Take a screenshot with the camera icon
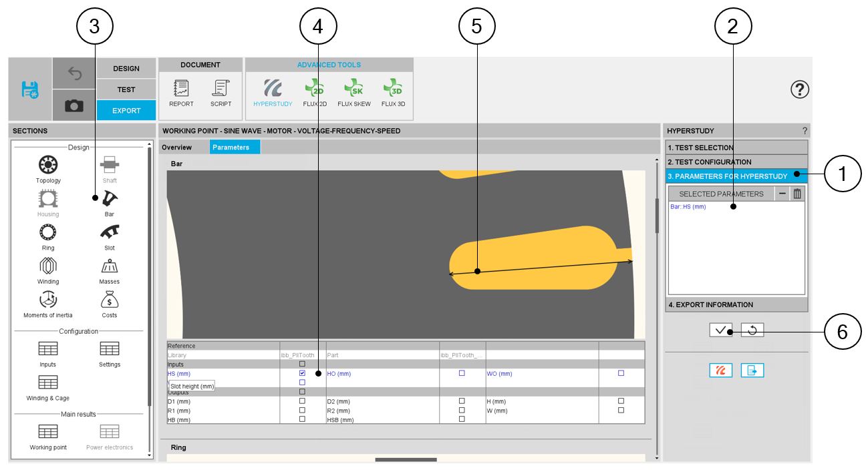 (74, 105)
